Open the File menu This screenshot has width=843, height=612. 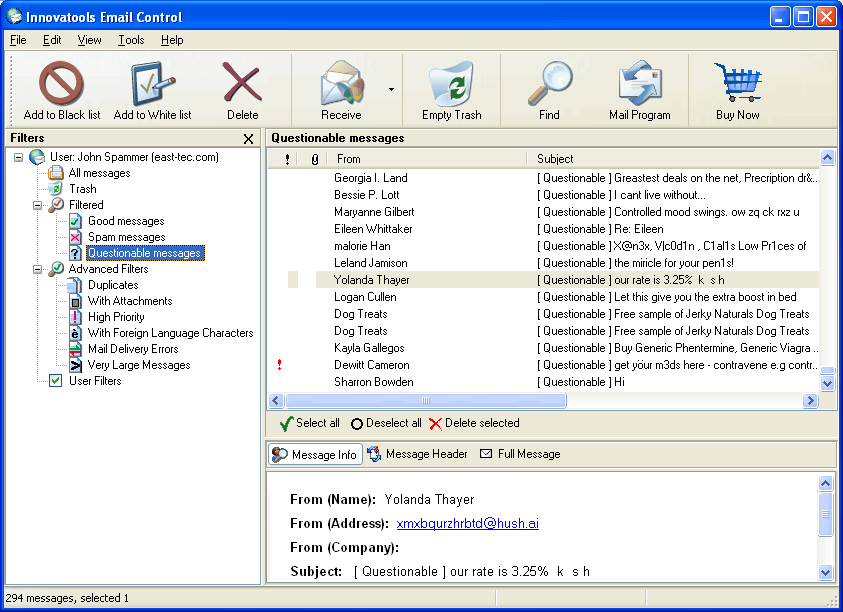coord(18,40)
